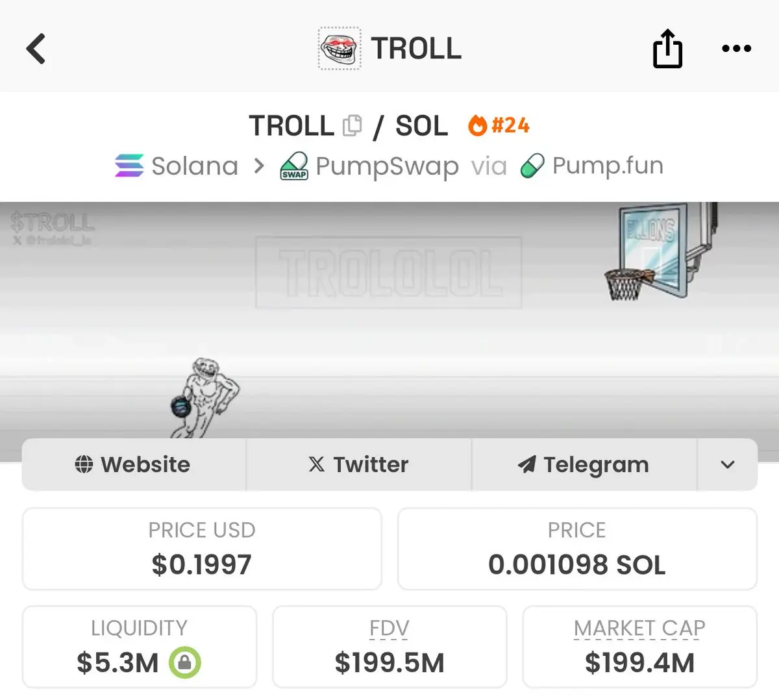Open the Telegram link button
Image resolution: width=779 pixels, height=700 pixels.
[x=584, y=464]
